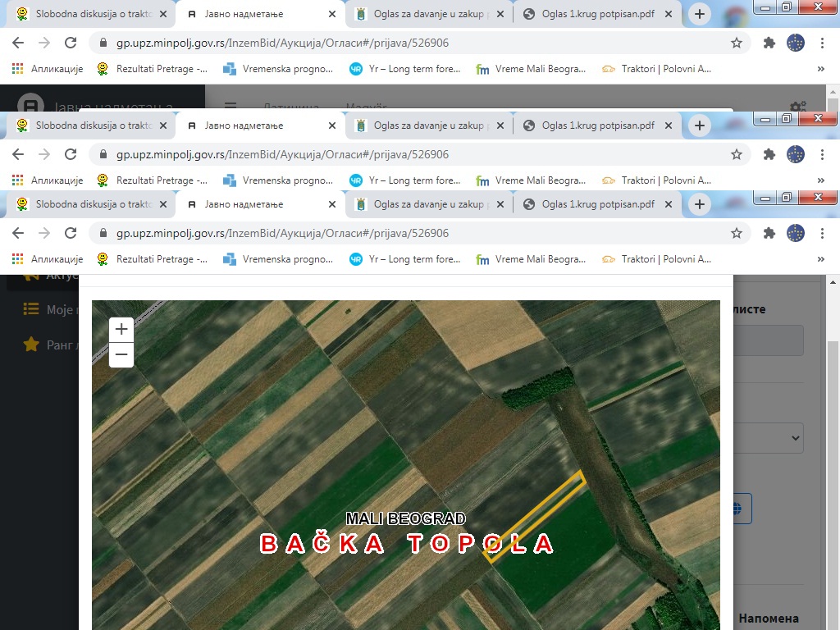The image size is (840, 630).
Task: Expand bookmarks overflow chevron in bottom bookmarks bar
Action: (820, 259)
